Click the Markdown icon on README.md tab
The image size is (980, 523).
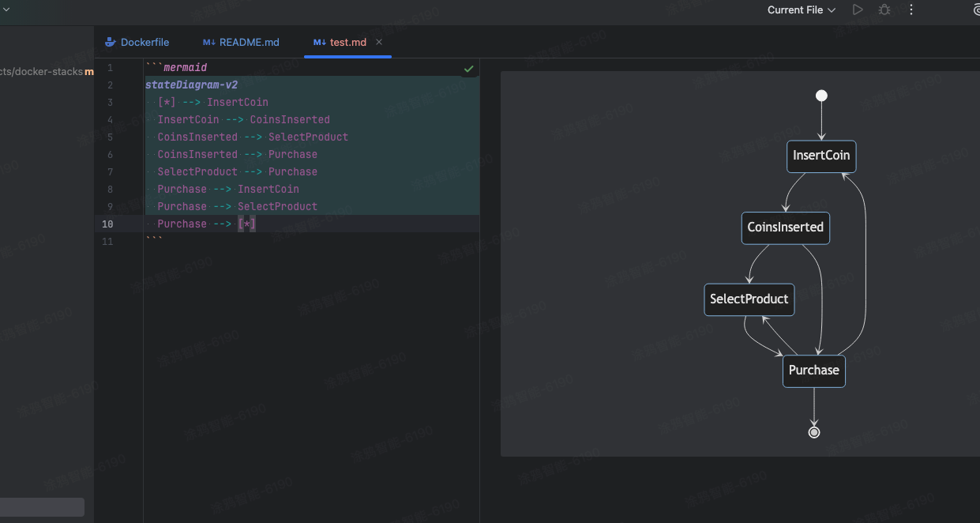pos(209,42)
